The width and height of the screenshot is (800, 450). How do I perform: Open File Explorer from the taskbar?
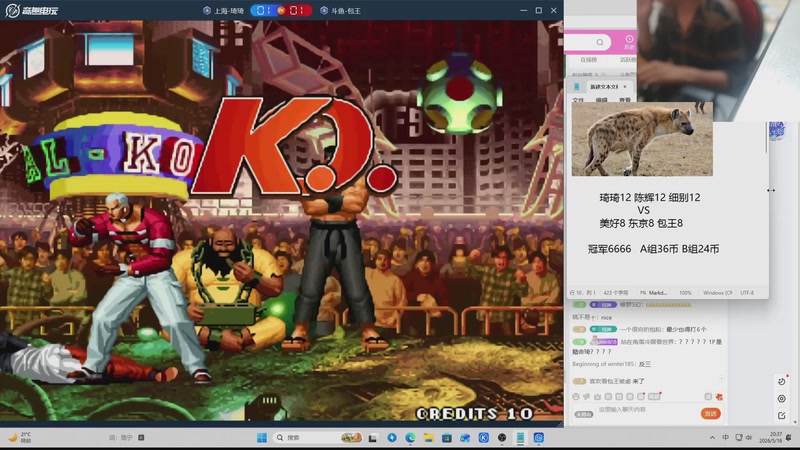429,438
